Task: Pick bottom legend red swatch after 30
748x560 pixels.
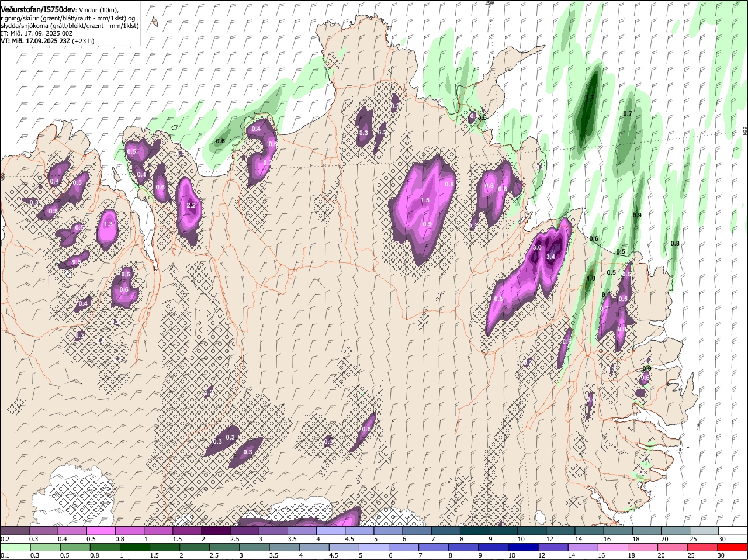Action: (733, 547)
